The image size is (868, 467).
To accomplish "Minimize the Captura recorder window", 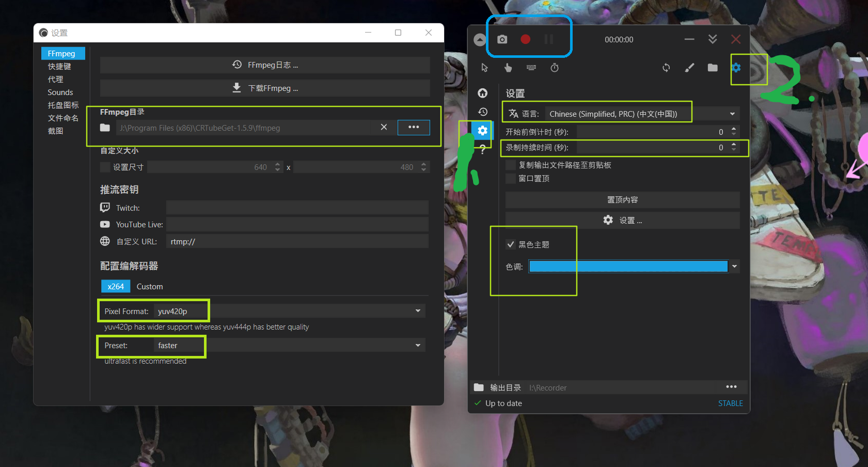I will (x=689, y=39).
